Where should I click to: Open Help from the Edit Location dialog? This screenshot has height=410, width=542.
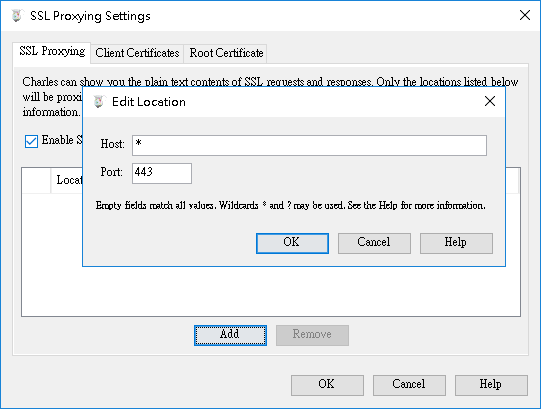coord(456,243)
